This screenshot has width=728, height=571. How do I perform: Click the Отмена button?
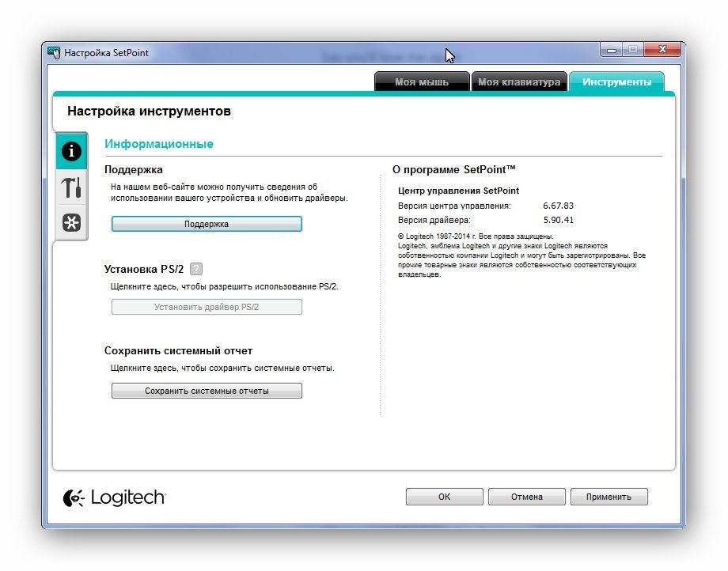point(526,497)
